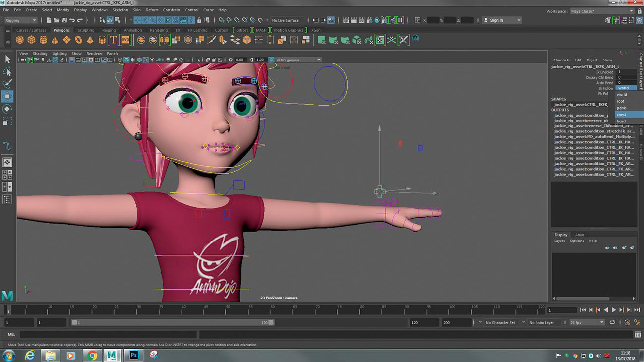Choose chest from the Ik Follow list

point(629,115)
